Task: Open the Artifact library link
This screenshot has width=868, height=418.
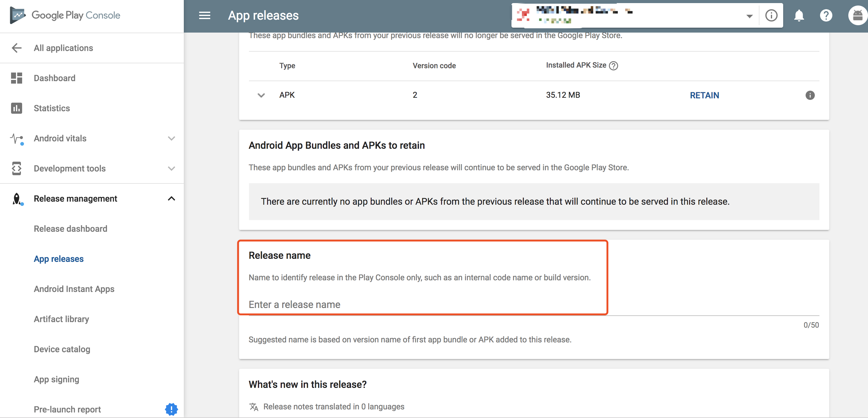Action: [61, 319]
